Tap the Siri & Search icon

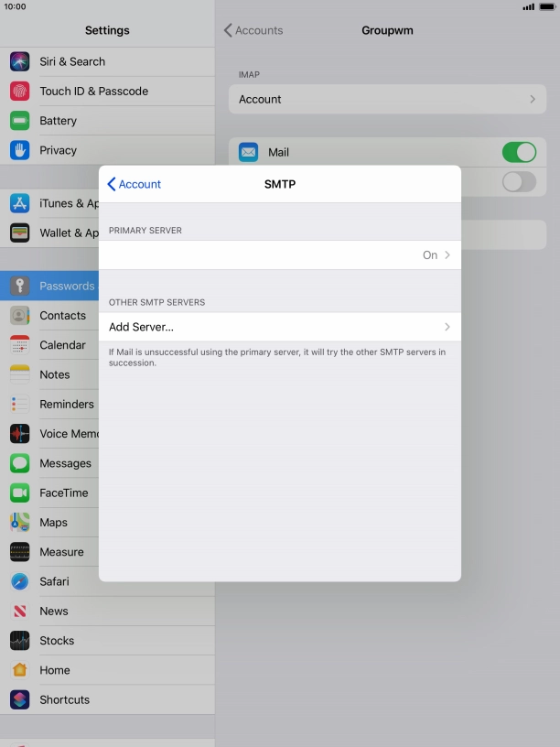[x=20, y=61]
